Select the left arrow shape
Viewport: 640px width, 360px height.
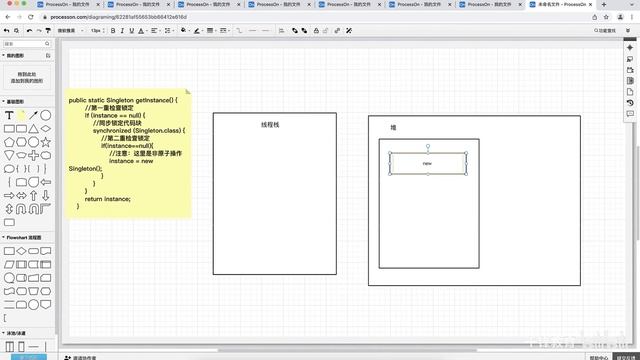point(46,182)
